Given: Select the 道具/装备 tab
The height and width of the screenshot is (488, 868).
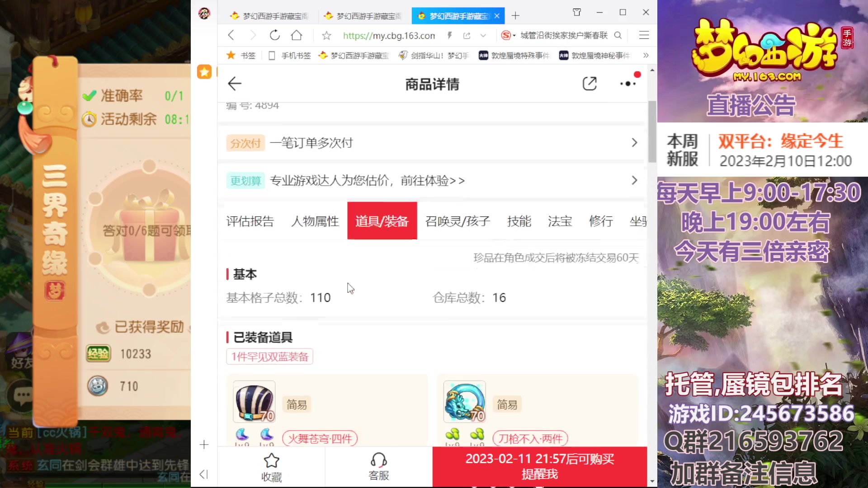Looking at the screenshot, I should (382, 221).
